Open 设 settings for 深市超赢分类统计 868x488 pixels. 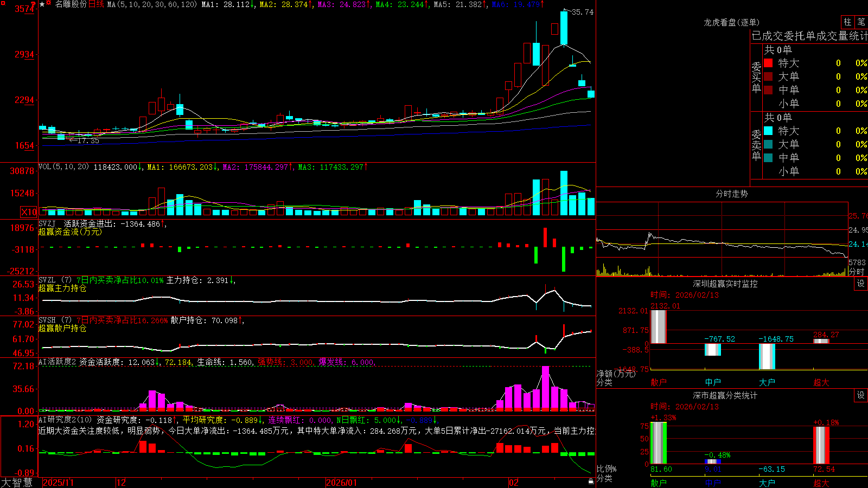coord(861,395)
